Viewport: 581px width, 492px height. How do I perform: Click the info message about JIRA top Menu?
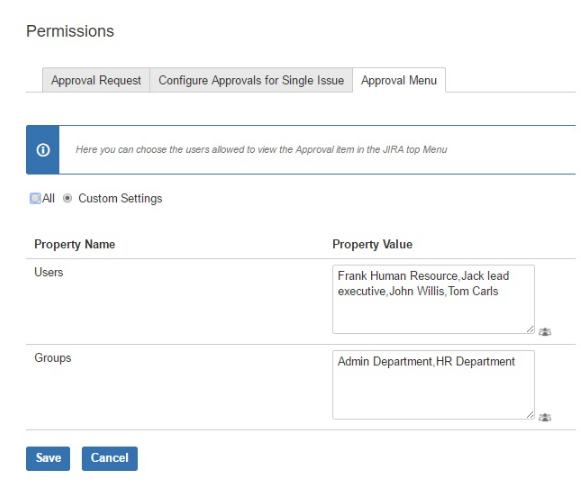click(x=261, y=149)
